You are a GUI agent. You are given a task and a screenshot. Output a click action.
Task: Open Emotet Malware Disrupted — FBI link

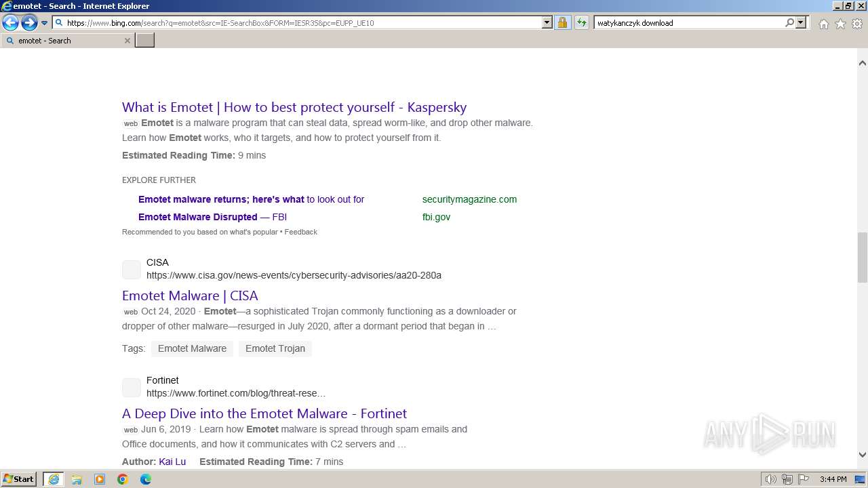(212, 217)
